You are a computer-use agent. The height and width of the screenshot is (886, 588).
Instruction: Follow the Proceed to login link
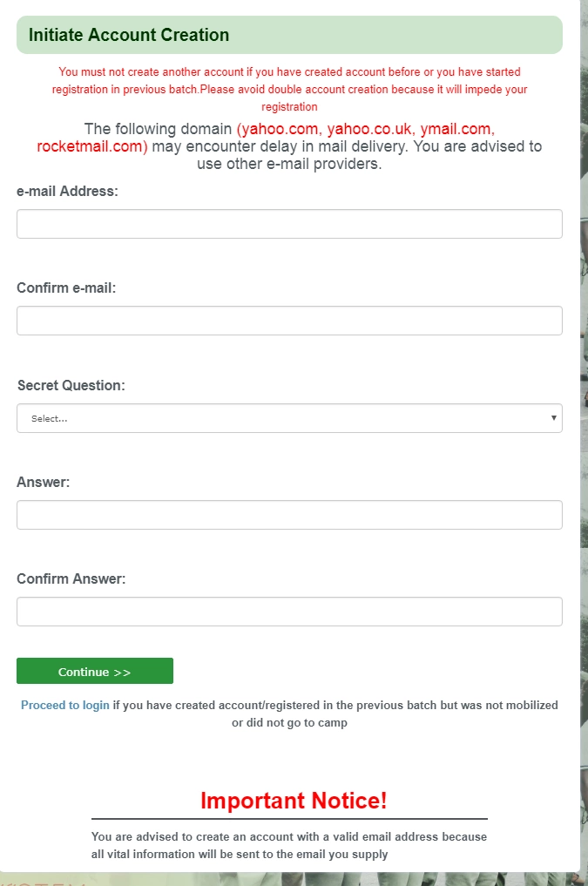pos(65,705)
